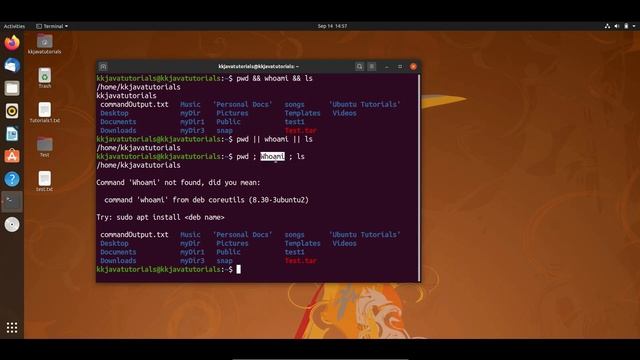Select the Terminal icon in the dock

12,202
